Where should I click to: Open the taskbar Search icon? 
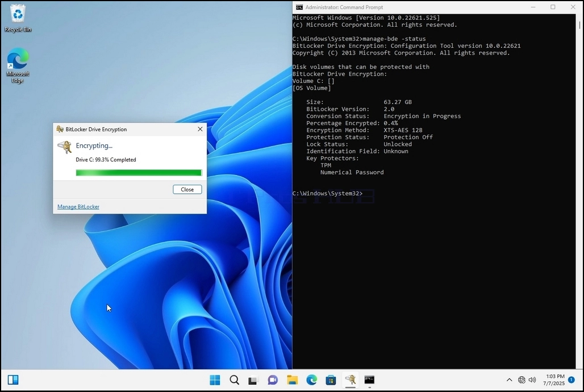pos(234,380)
